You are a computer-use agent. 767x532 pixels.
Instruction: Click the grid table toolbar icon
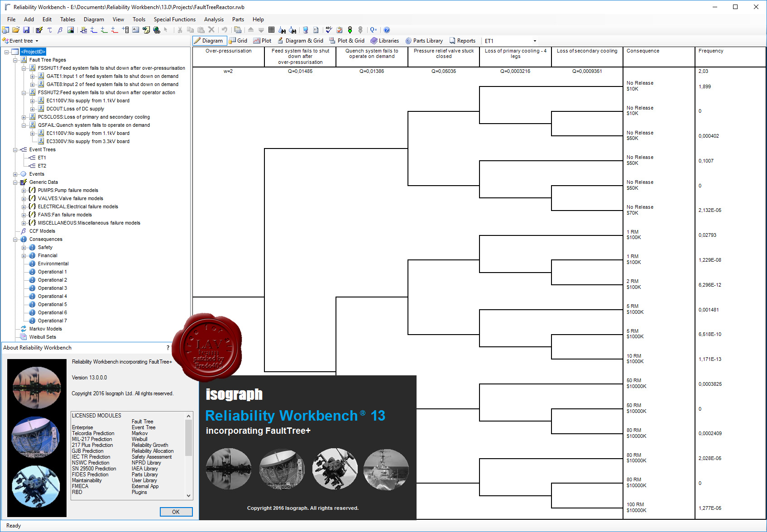tap(272, 30)
